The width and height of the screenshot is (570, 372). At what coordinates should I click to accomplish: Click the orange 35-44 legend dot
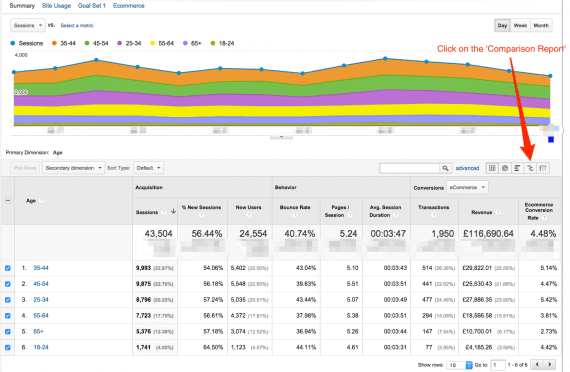click(55, 43)
